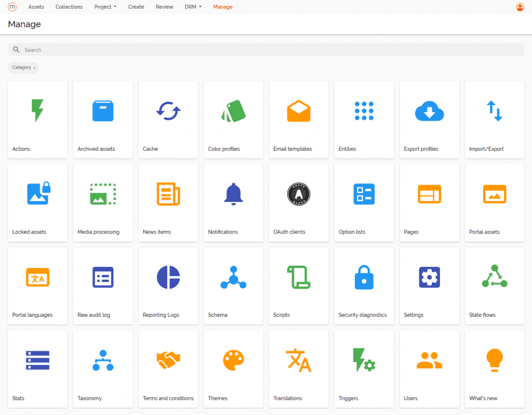
Task: Switch to the Collections menu item
Action: coord(69,7)
